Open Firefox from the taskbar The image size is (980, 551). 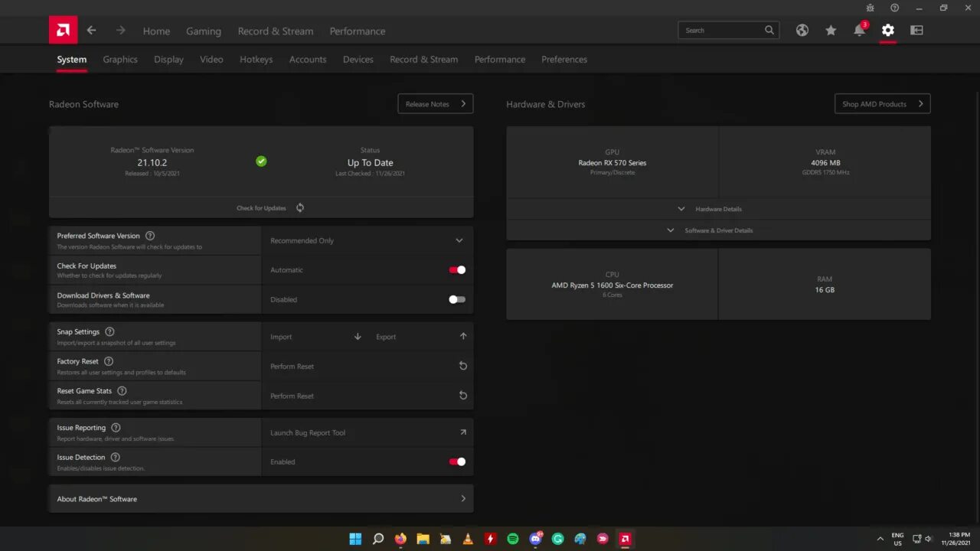(x=400, y=539)
